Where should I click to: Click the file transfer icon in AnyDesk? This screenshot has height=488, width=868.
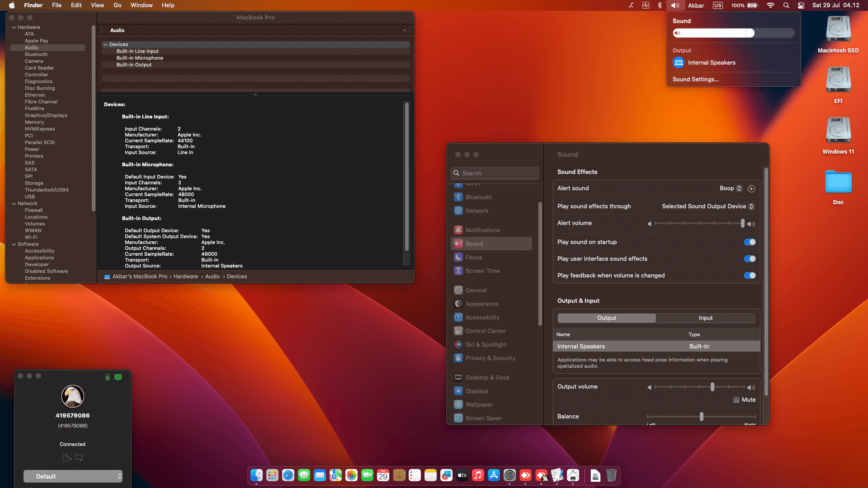[66, 458]
